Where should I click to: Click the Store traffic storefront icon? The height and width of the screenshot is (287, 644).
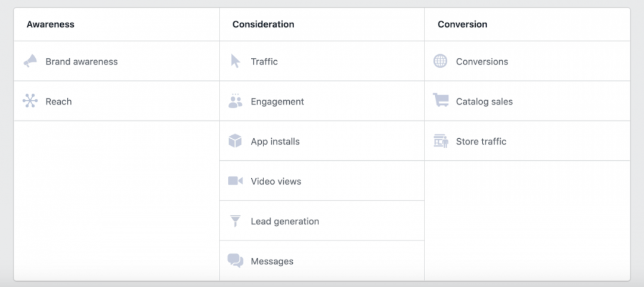(x=441, y=141)
